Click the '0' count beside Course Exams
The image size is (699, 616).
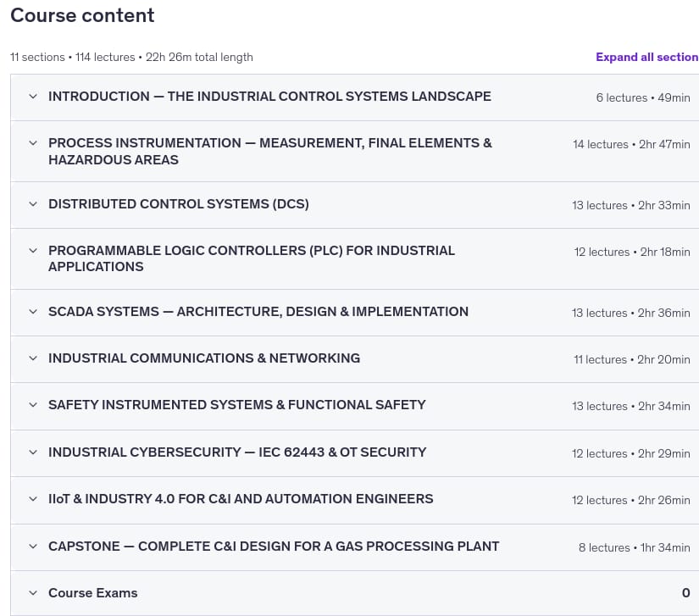coord(686,593)
